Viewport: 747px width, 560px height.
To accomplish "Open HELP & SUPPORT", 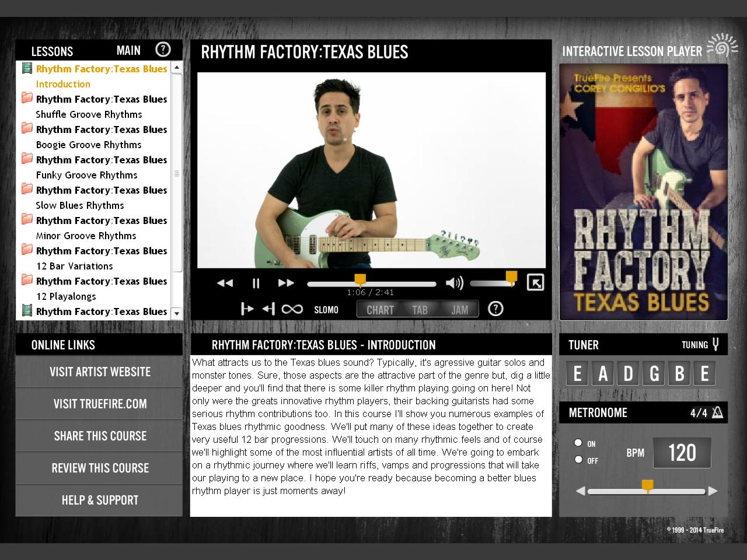I will pos(99,500).
